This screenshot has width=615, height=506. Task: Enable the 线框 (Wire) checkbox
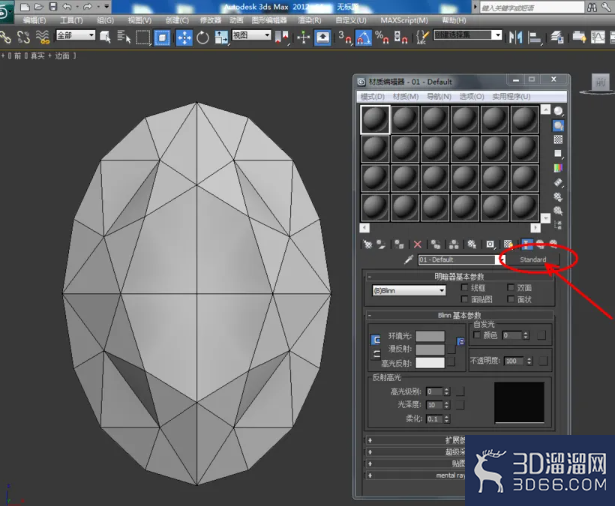464,288
